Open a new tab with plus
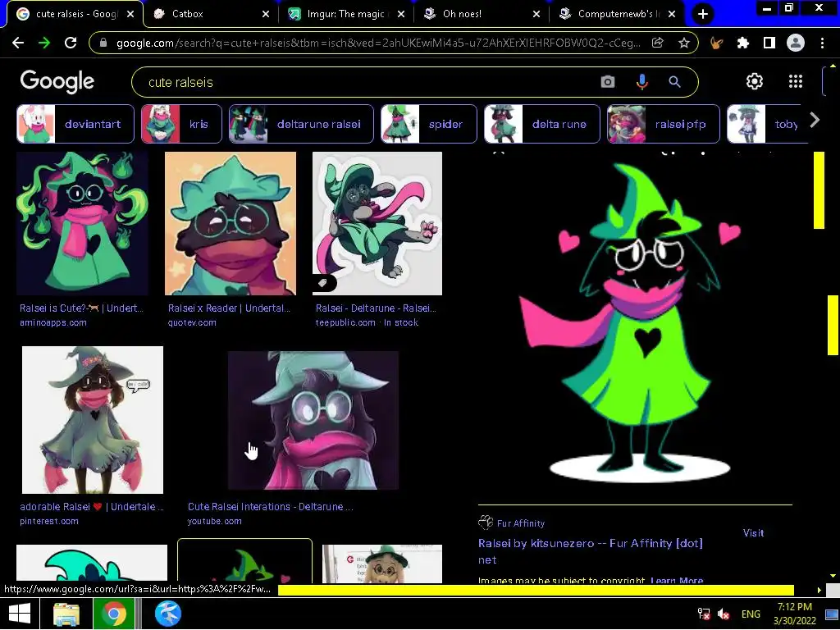Viewport: 840px width, 630px height. coord(703,15)
